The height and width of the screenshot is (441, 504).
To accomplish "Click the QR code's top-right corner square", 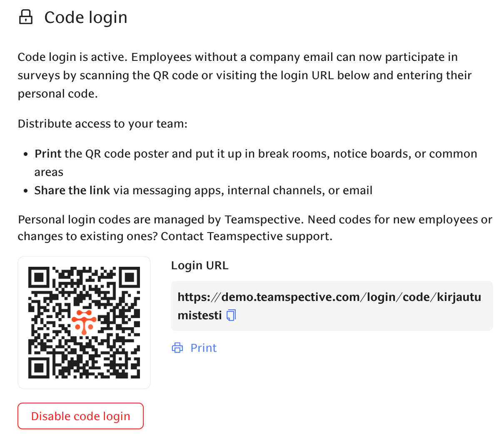I will (x=129, y=278).
